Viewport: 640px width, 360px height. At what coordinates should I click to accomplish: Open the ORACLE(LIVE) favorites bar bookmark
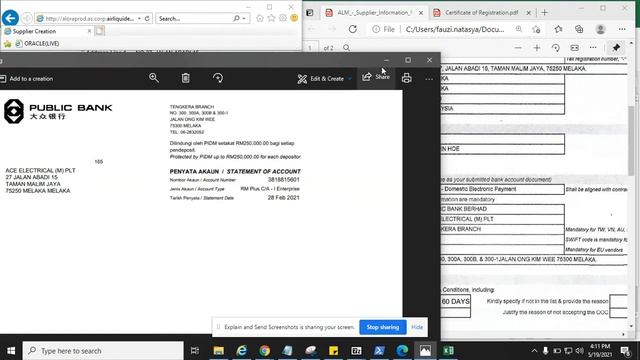[37, 44]
